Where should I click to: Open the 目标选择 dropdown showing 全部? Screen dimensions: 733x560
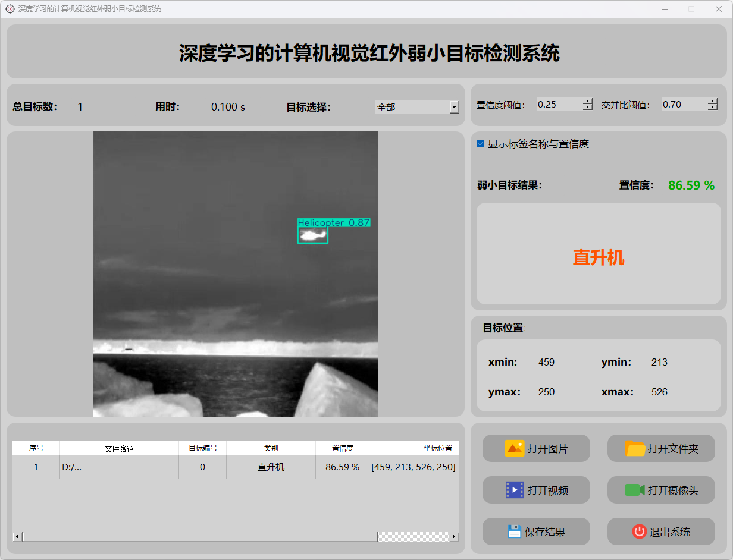(454, 107)
